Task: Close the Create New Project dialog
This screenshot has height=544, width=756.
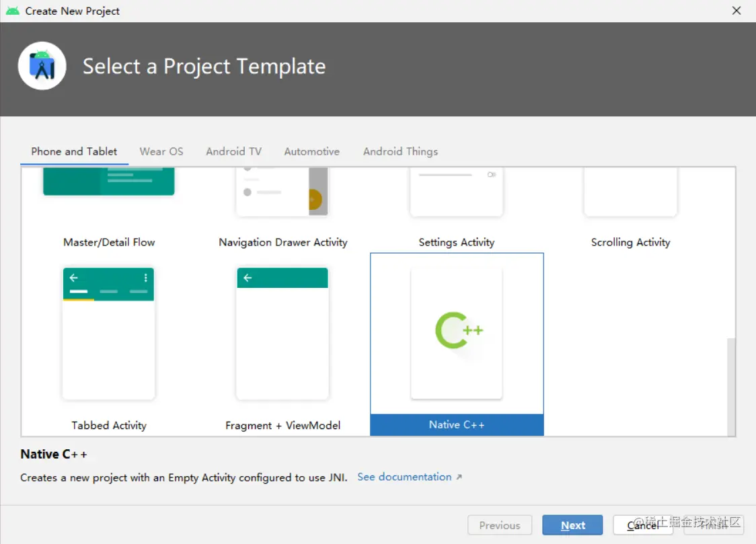Action: click(x=736, y=11)
